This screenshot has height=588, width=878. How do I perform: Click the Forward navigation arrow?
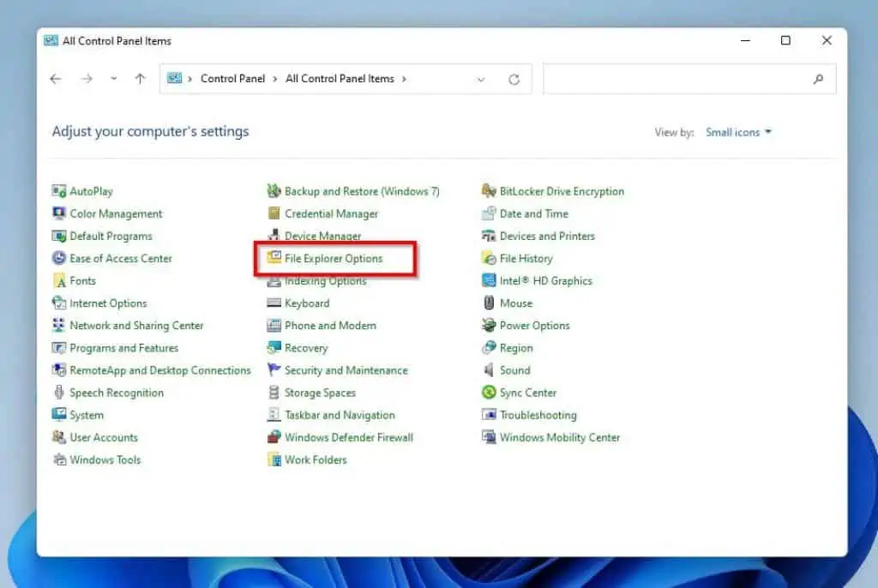pos(87,79)
